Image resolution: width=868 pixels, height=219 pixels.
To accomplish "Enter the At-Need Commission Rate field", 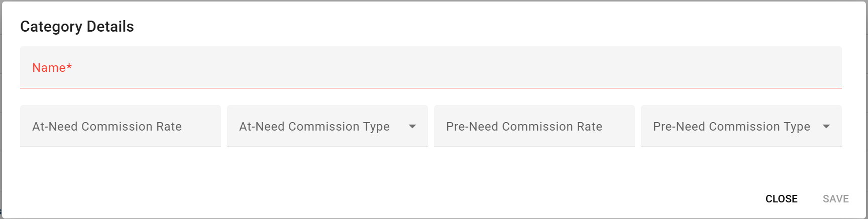I will pyautogui.click(x=120, y=127).
